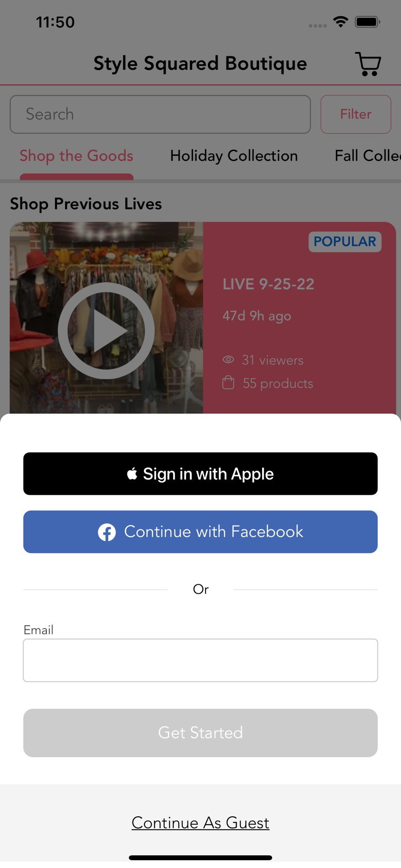401x868 pixels.
Task: Tap the eye viewers icon
Action: pos(228,360)
